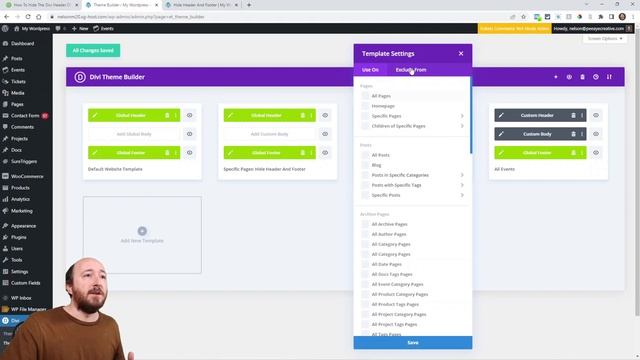Edit the Custom Header pencil in All Events template

501,116
